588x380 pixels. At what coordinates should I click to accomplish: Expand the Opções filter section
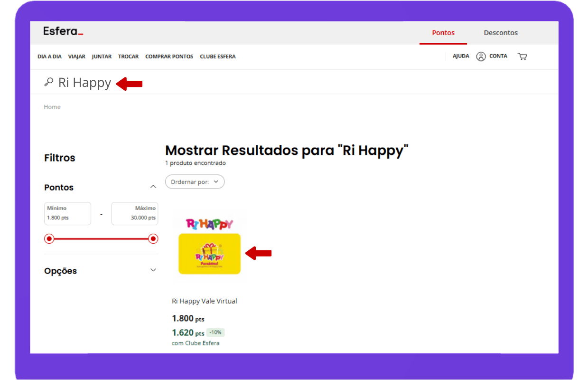point(153,270)
